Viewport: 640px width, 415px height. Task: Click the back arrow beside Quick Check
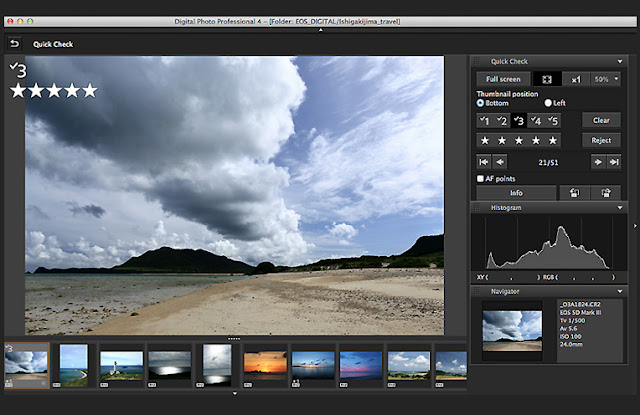pos(14,44)
